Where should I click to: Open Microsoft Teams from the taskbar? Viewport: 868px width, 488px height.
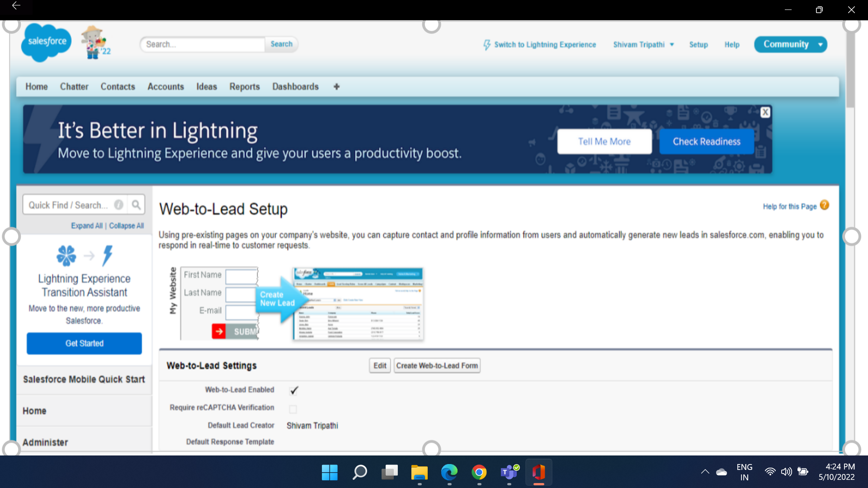(509, 473)
